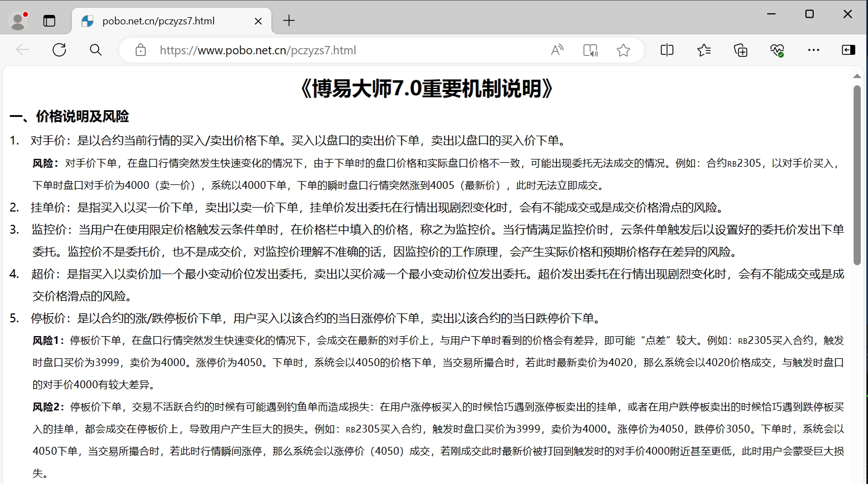
Task: Click the heading 一、价格说明及风险
Action: pos(69,116)
